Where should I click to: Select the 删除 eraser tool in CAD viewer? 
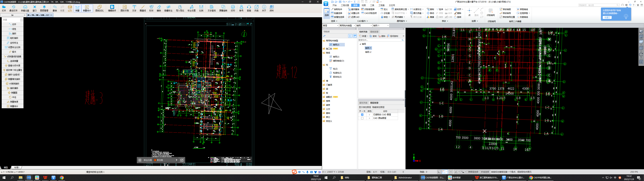point(159,8)
